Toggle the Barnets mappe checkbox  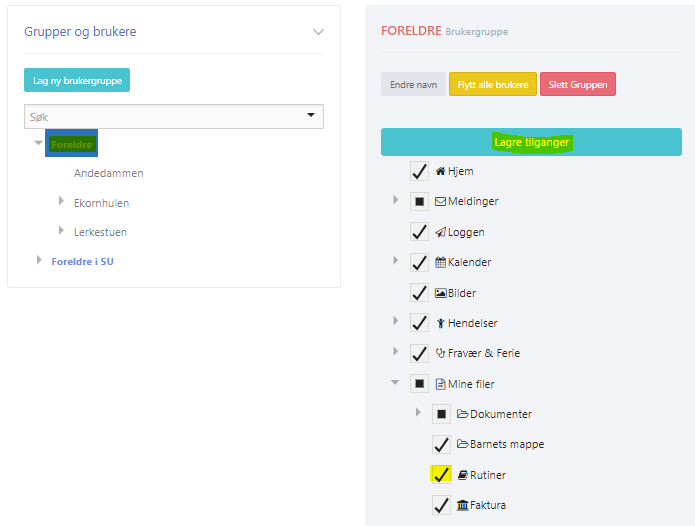point(441,444)
